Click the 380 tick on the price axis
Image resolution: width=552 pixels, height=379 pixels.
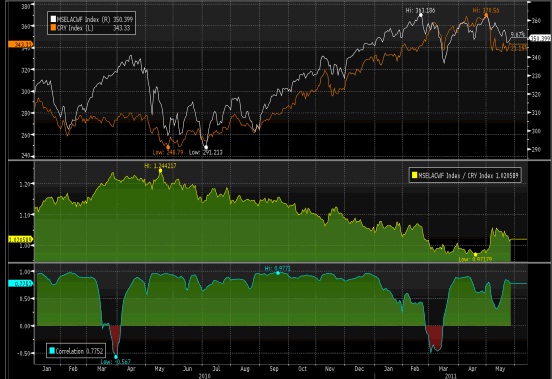25,6
